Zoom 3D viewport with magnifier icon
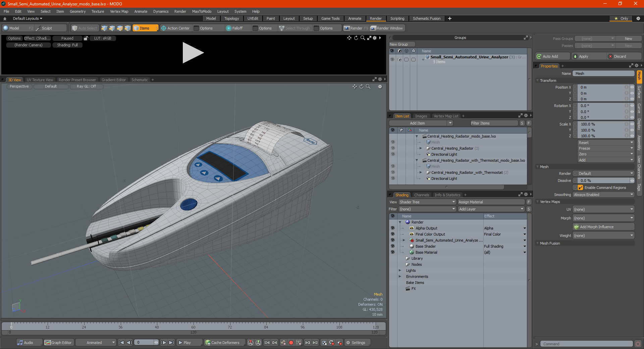Screen dimensions: 644x349 [368, 87]
